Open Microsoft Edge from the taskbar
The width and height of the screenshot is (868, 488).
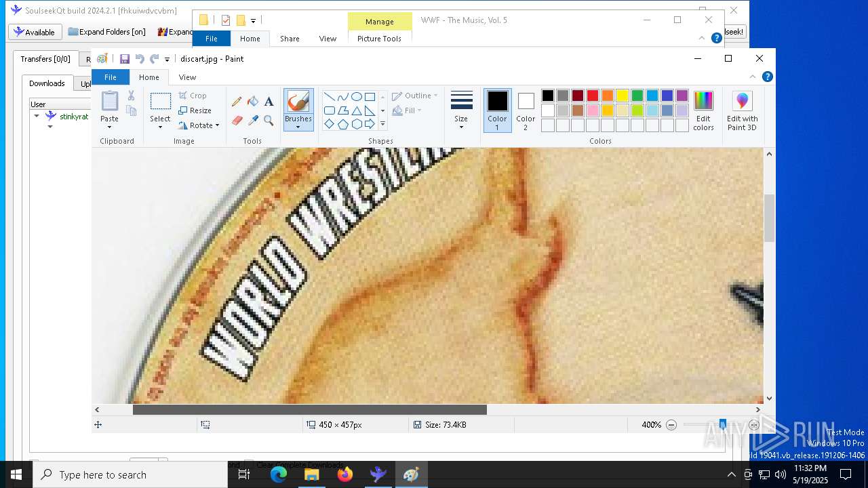pos(279,474)
